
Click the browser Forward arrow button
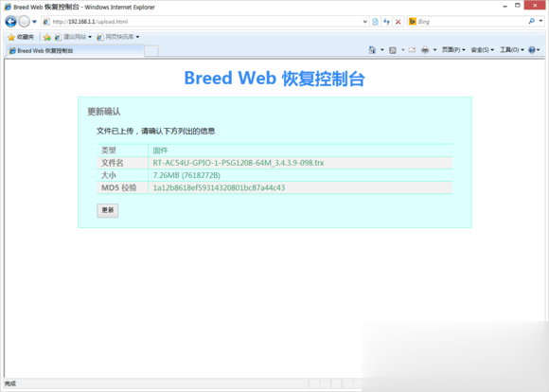pyautogui.click(x=25, y=22)
